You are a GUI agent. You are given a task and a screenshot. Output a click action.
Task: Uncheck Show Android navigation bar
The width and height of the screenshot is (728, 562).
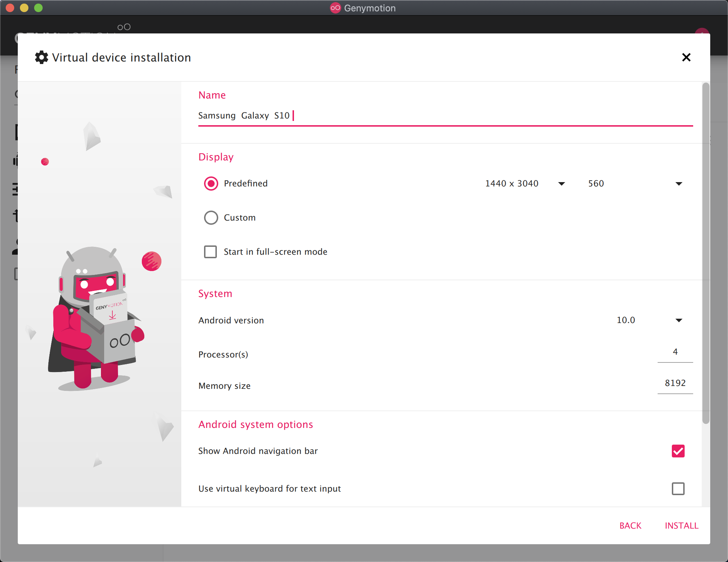pos(678,451)
